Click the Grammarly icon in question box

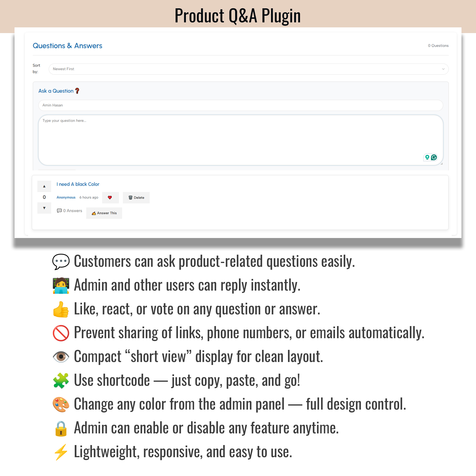[434, 157]
